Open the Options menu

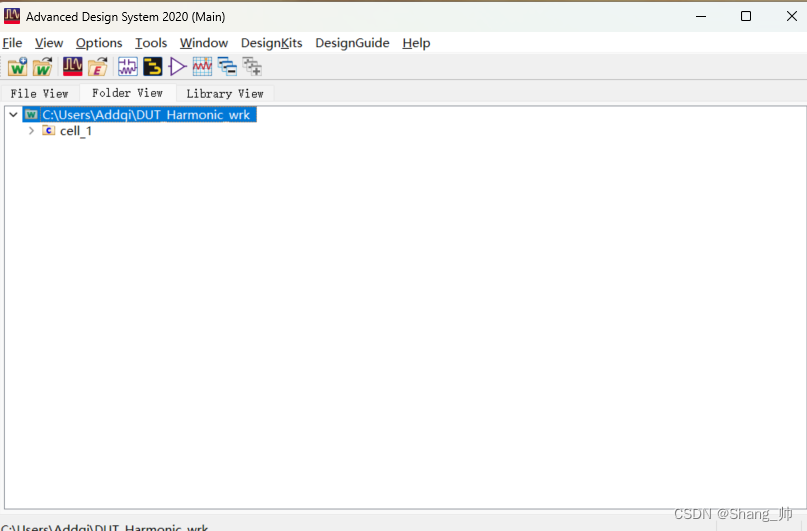pos(99,43)
